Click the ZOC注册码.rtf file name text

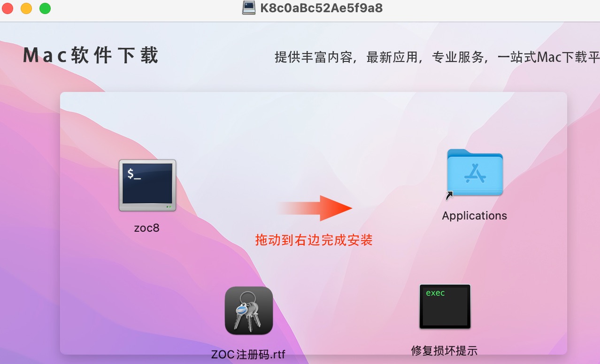tap(248, 354)
